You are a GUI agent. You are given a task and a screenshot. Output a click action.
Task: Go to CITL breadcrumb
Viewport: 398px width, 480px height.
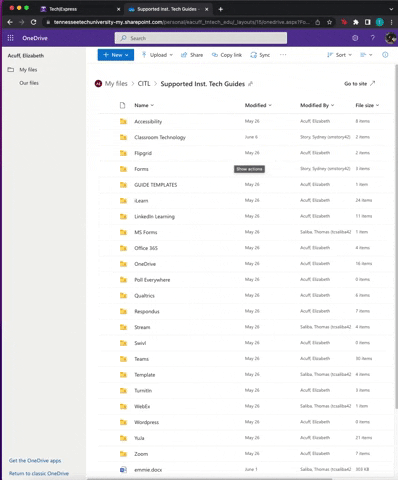coord(144,84)
